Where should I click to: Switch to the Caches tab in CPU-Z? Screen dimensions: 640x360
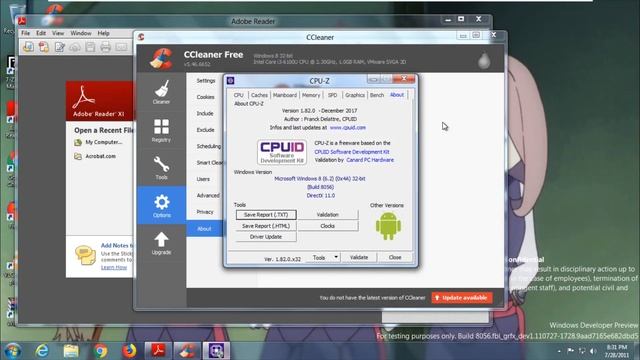(259, 95)
